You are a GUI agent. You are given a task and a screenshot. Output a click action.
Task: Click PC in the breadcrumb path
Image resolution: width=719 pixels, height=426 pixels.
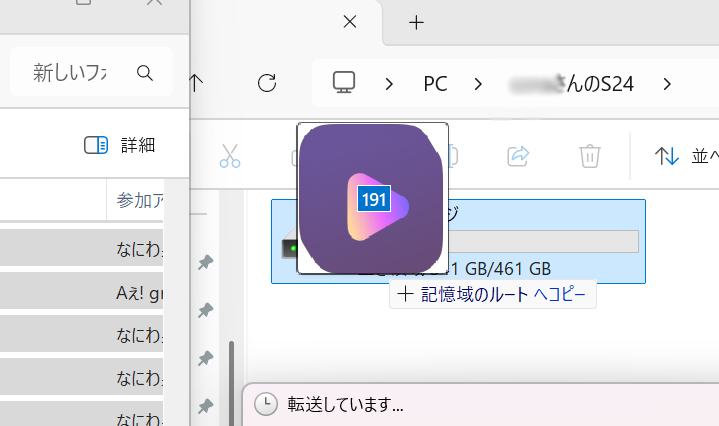coord(435,83)
